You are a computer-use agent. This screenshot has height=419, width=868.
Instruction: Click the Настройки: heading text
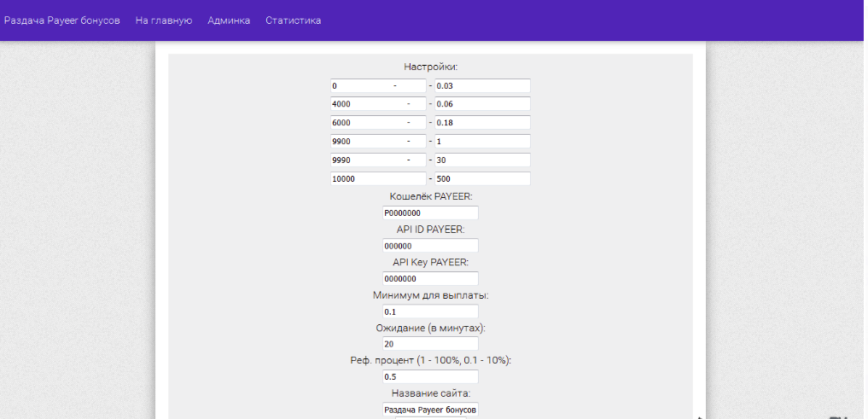431,67
